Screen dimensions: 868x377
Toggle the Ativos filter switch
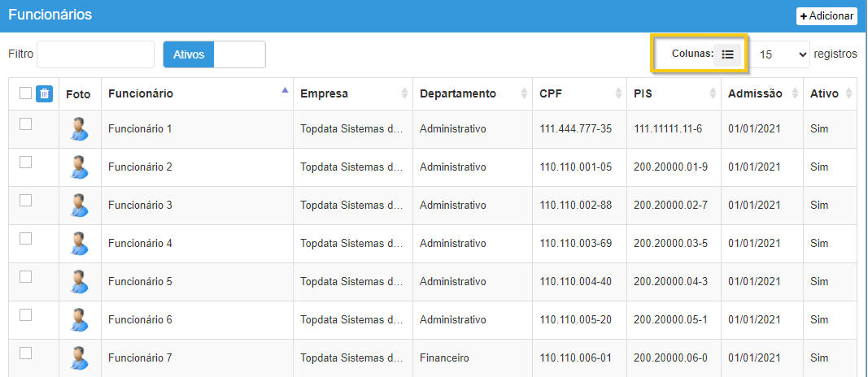click(x=214, y=54)
